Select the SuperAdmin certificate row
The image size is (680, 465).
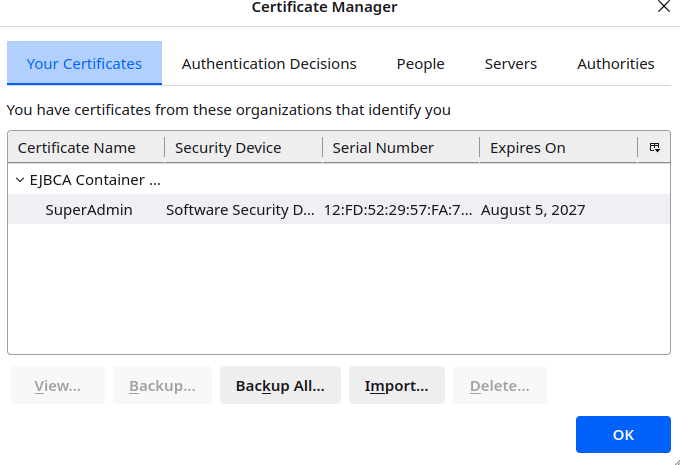pyautogui.click(x=89, y=210)
